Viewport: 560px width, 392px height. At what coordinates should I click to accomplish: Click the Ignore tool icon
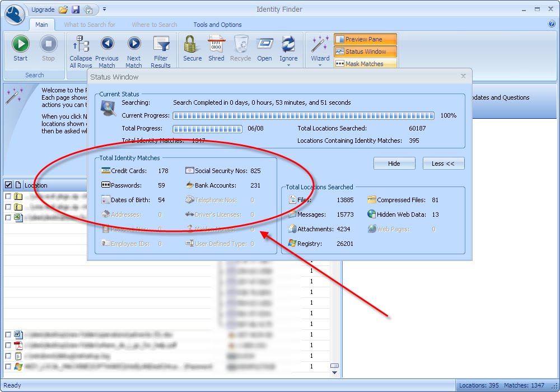(x=288, y=44)
